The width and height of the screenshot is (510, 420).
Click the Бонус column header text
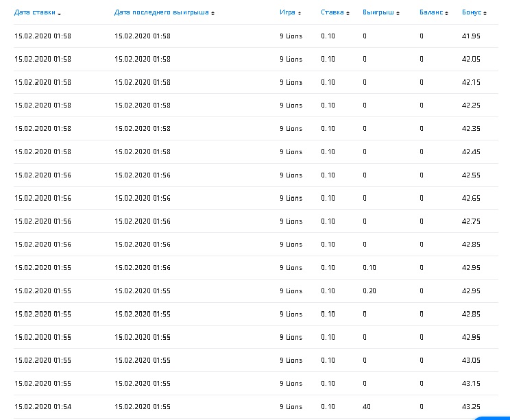click(x=472, y=12)
